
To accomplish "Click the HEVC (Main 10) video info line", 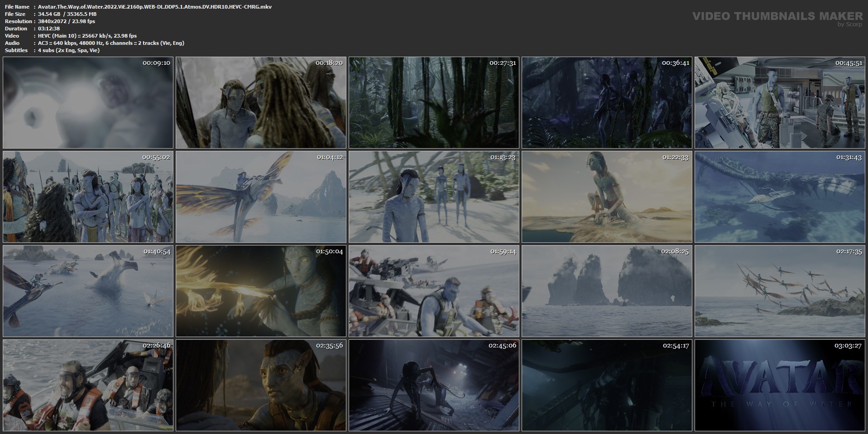I will [x=87, y=36].
